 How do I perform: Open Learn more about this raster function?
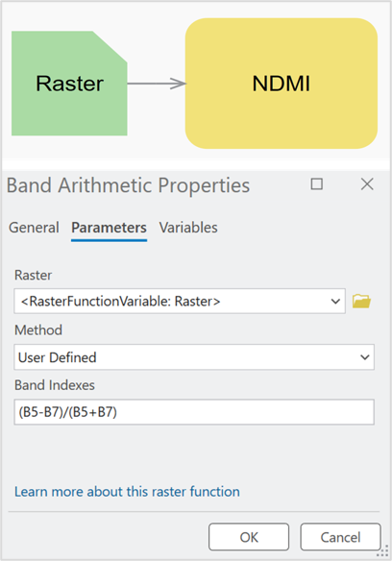coord(127,492)
